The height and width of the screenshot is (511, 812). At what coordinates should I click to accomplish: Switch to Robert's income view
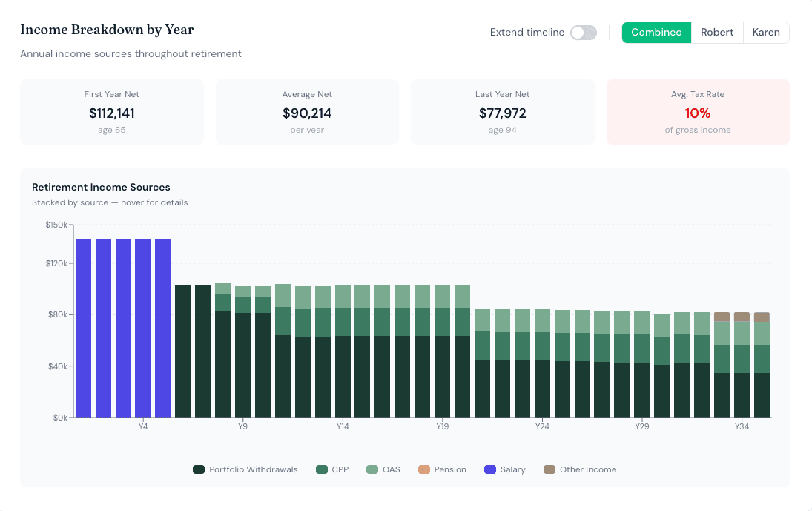point(717,33)
